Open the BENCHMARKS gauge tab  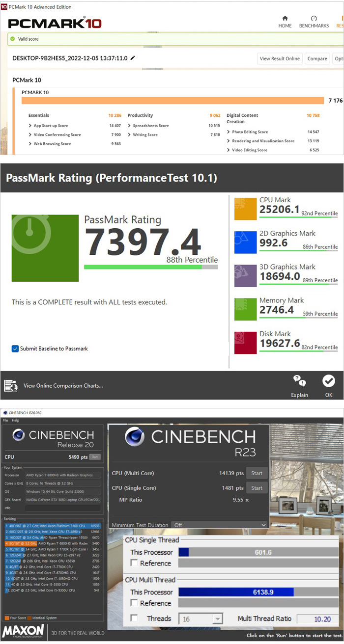pos(314,22)
